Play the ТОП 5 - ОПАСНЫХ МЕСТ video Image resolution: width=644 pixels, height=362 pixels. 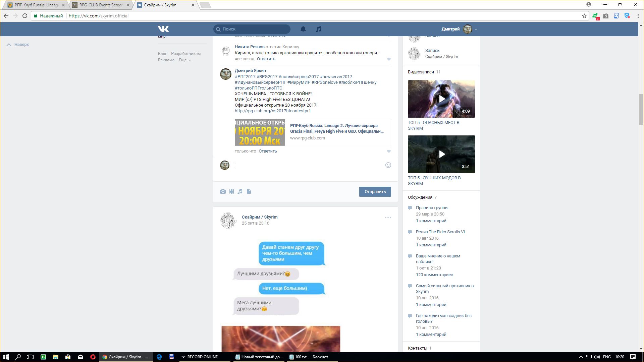[441, 99]
